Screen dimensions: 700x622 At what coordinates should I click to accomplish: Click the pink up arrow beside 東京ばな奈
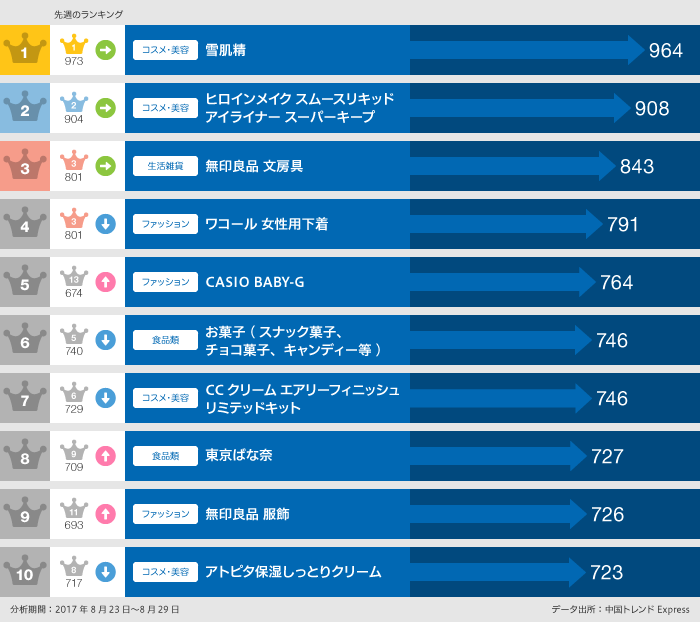pos(105,456)
